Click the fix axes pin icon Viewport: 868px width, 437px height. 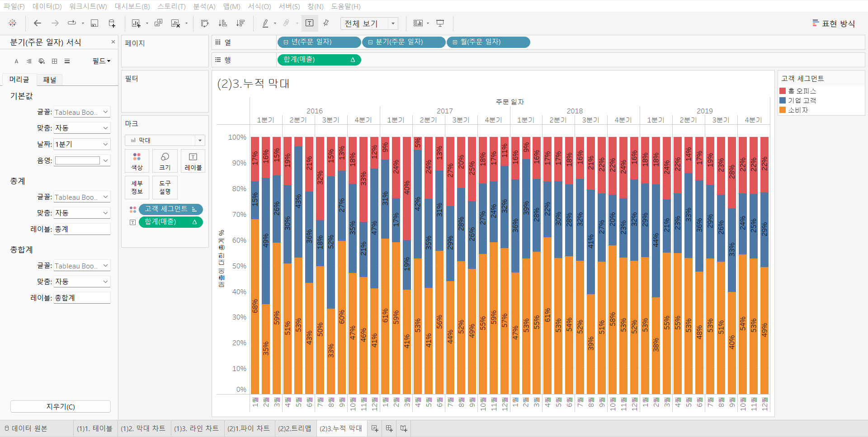coord(326,23)
